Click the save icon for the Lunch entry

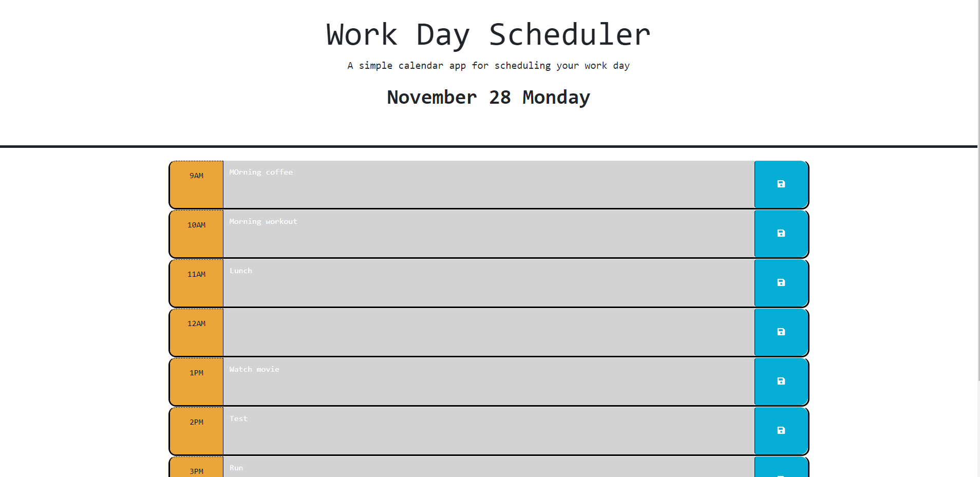781,283
